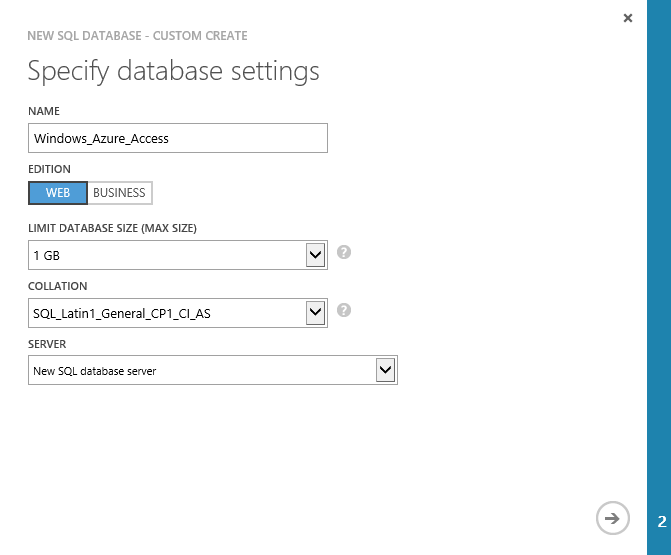Click the SERVER field label

click(x=49, y=344)
